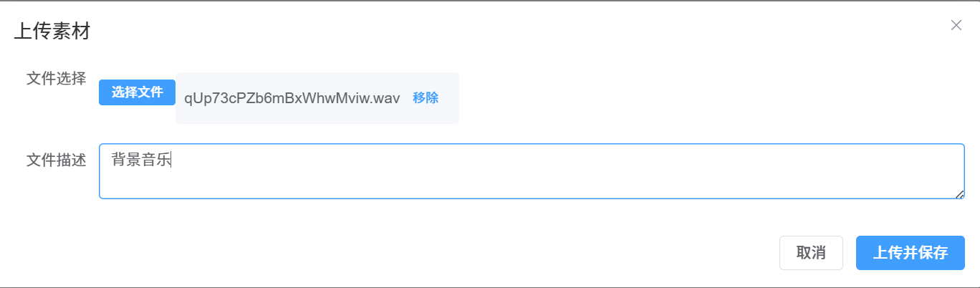Screen dimensions: 980x288
Task: Close the 上传素材 dialog with X
Action: [x=956, y=26]
